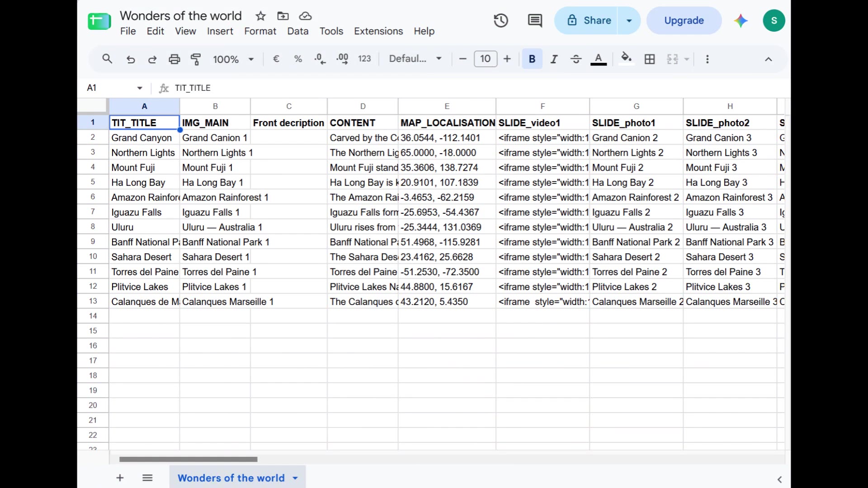Format as currency with euro icon
The height and width of the screenshot is (488, 868).
(276, 59)
